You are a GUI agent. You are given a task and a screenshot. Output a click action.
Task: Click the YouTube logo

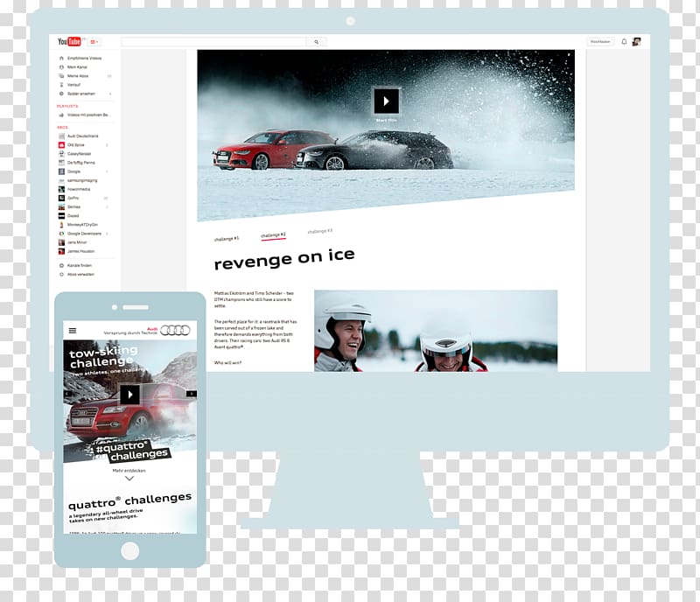(x=69, y=41)
